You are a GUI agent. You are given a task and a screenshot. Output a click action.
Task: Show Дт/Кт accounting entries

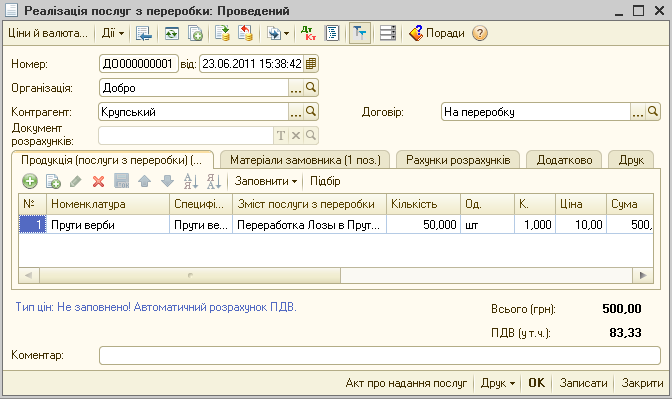pyautogui.click(x=309, y=33)
